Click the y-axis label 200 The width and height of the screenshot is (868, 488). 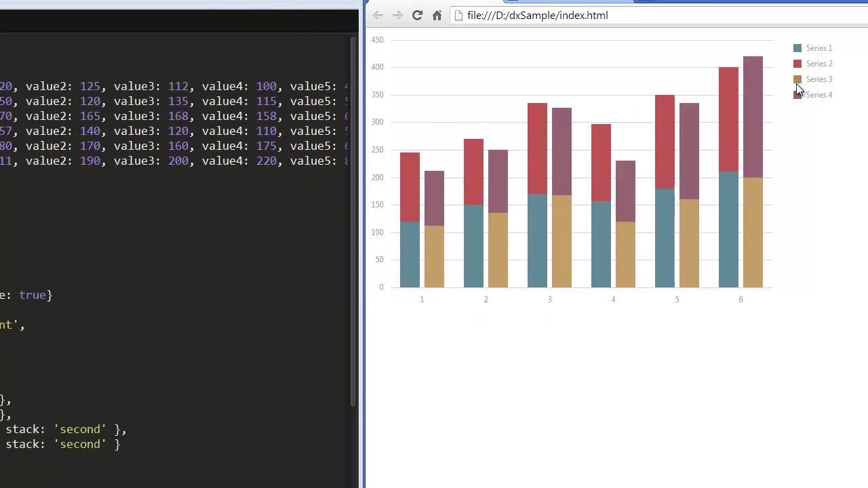click(378, 178)
